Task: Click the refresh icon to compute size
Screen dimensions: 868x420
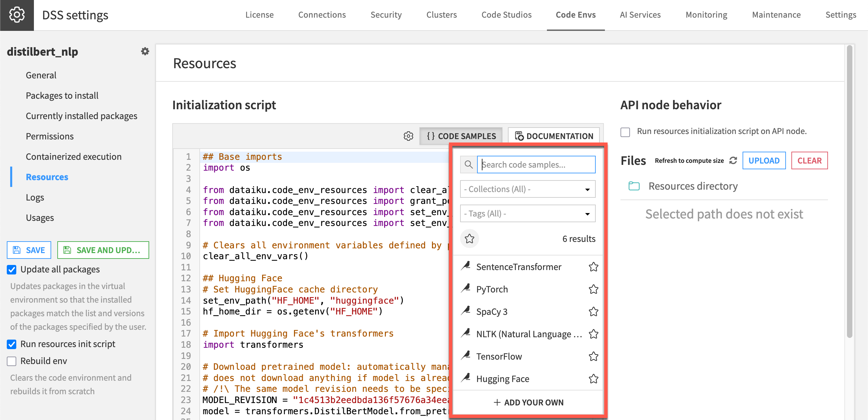Action: pyautogui.click(x=733, y=160)
